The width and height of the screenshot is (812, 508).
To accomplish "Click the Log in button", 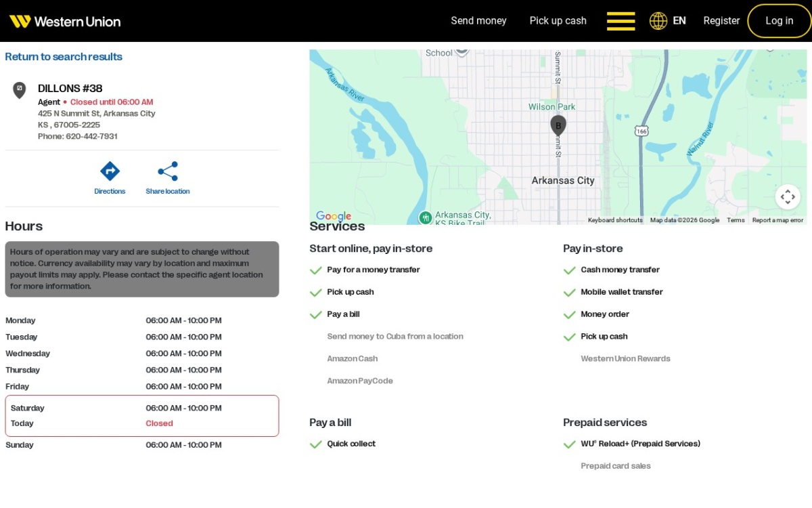I will click(779, 21).
